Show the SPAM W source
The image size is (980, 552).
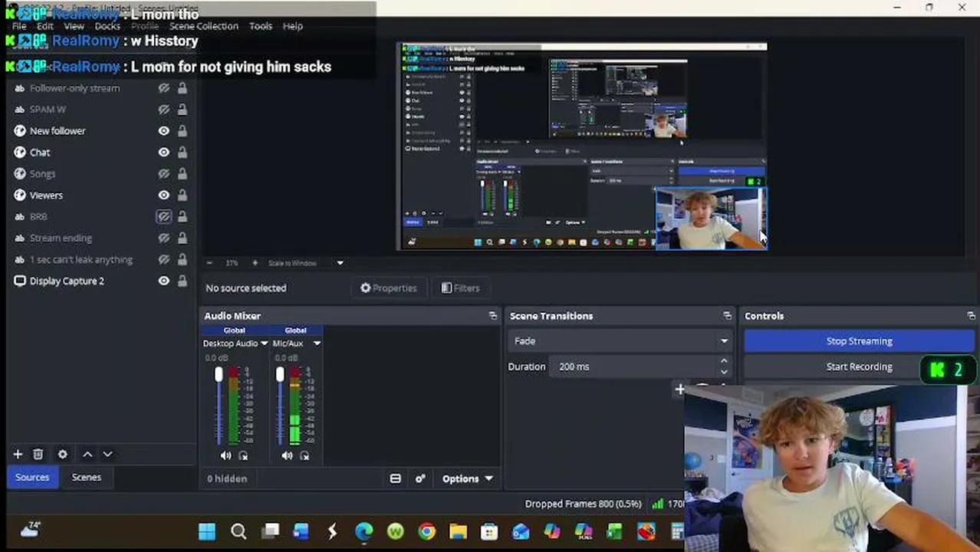pyautogui.click(x=163, y=110)
